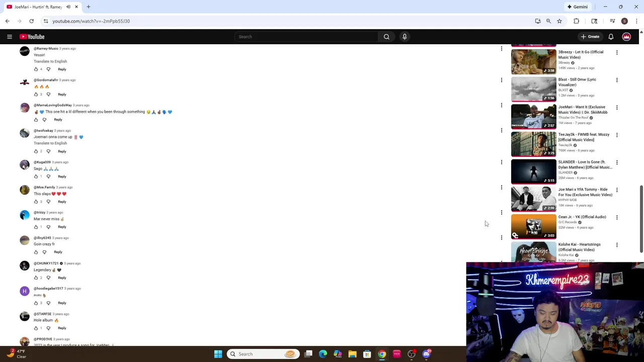Open @Moe.Family's profile avatar
Screen dimensions: 644x362
point(25,190)
